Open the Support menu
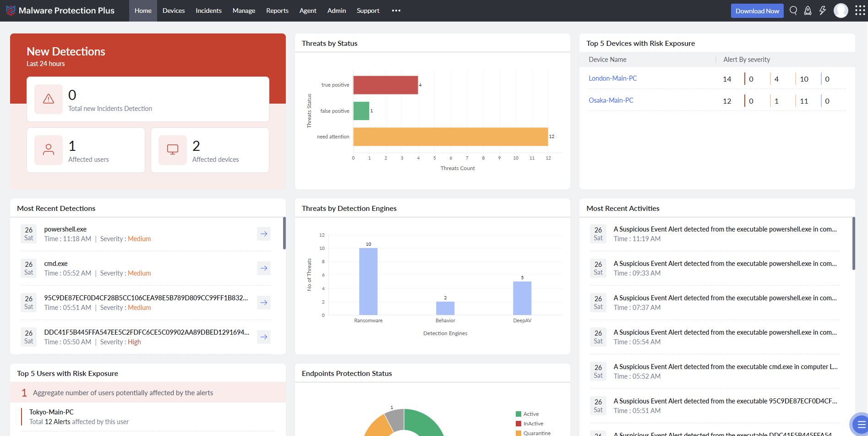The height and width of the screenshot is (436, 868). click(368, 11)
